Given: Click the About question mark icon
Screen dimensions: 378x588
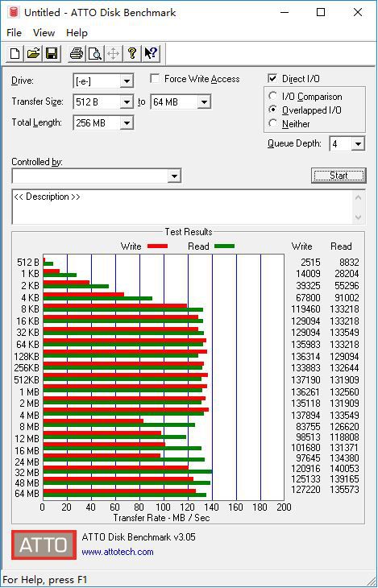Looking at the screenshot, I should [131, 53].
